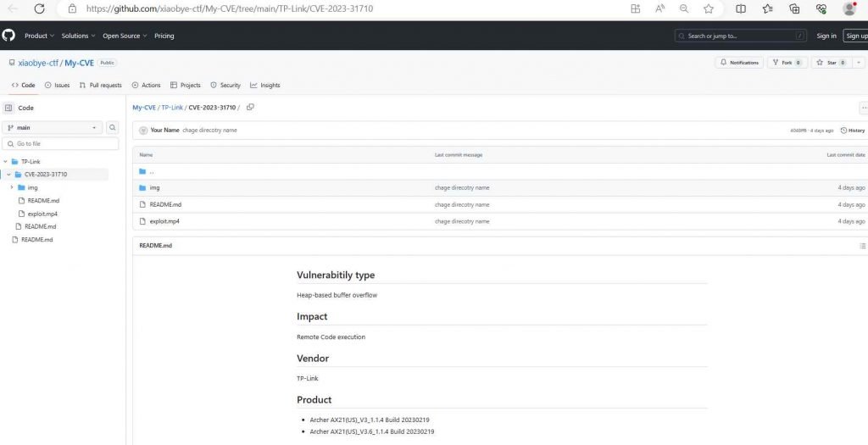Image resolution: width=868 pixels, height=445 pixels.
Task: Click the Vendor heading in README
Action: tap(313, 359)
